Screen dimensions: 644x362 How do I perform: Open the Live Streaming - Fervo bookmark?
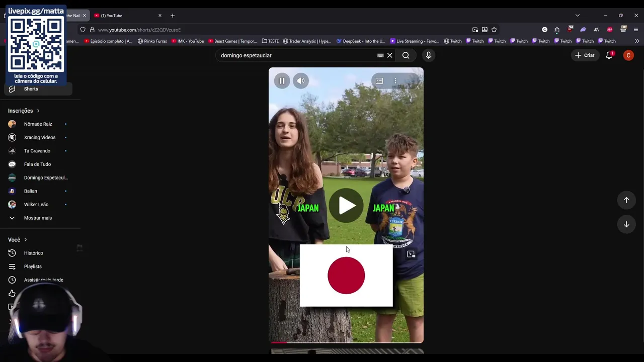coord(415,41)
